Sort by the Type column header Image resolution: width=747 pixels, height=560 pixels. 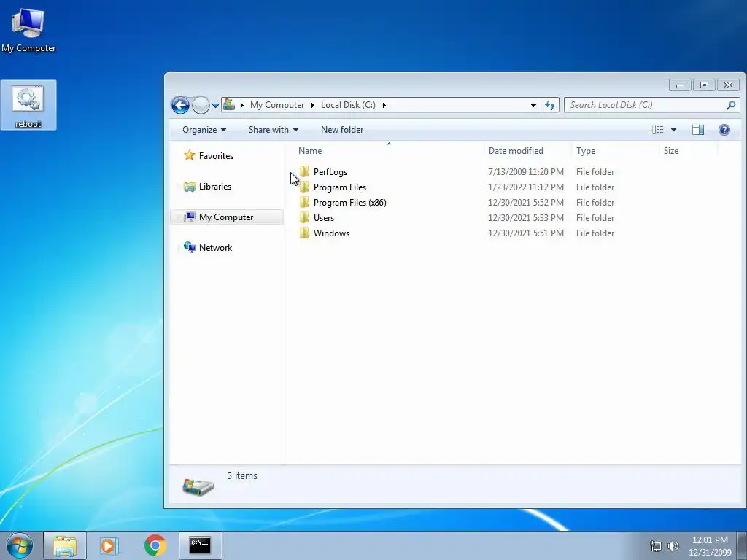click(586, 151)
